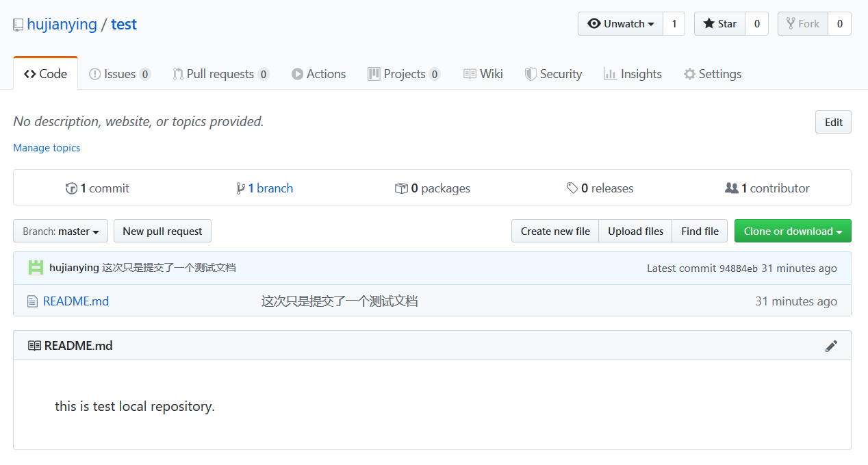Open the Insights tab

point(633,74)
